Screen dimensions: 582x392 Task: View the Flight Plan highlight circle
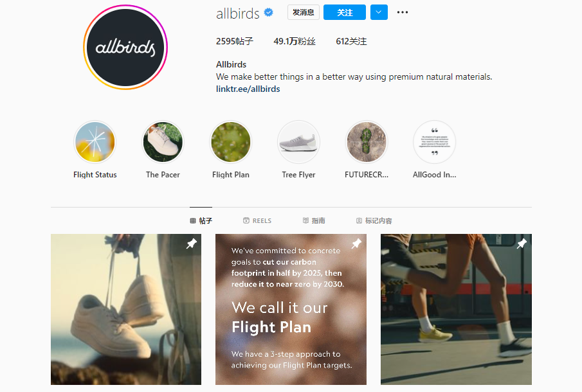[231, 142]
